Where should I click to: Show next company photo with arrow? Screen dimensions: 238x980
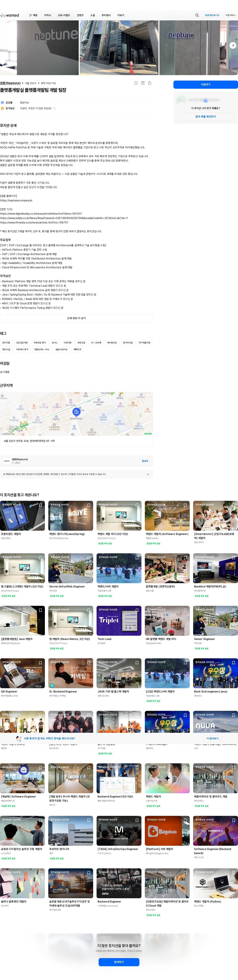233,45
